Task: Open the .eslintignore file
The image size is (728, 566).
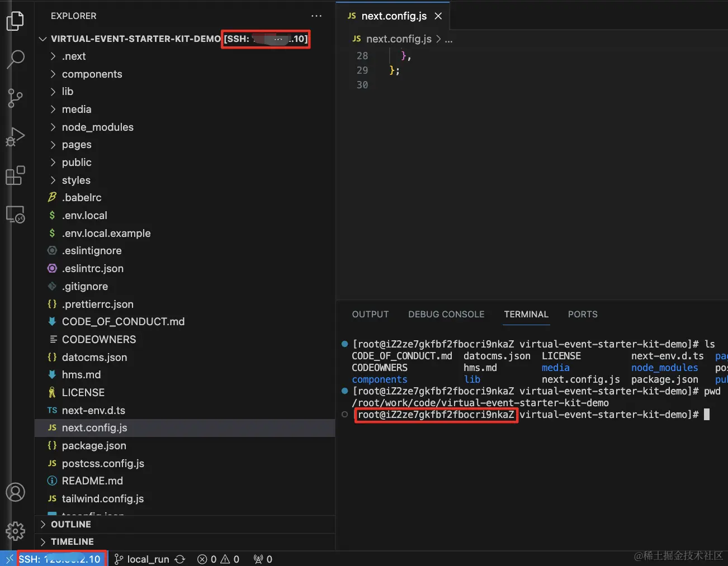Action: click(185, 251)
